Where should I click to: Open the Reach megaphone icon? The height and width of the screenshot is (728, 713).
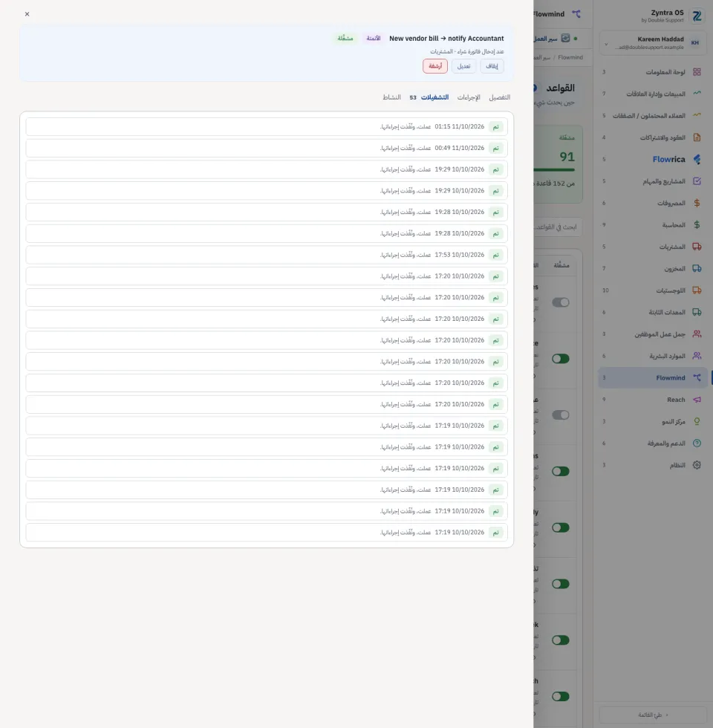click(x=697, y=400)
